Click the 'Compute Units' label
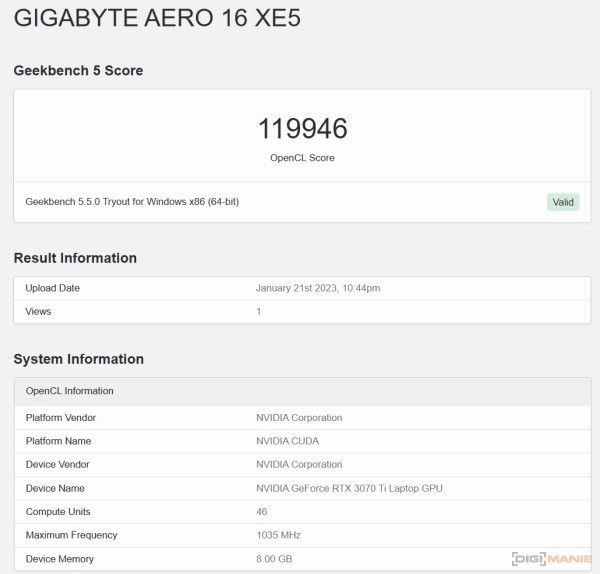The width and height of the screenshot is (600, 574). [58, 512]
